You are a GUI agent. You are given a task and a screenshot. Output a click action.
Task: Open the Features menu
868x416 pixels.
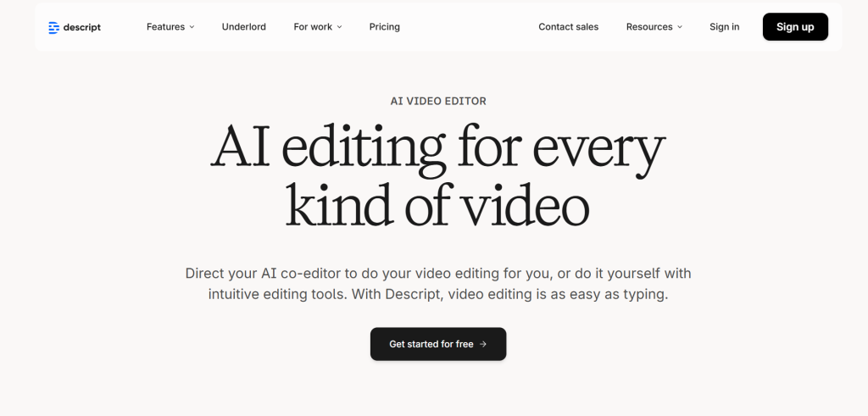165,27
